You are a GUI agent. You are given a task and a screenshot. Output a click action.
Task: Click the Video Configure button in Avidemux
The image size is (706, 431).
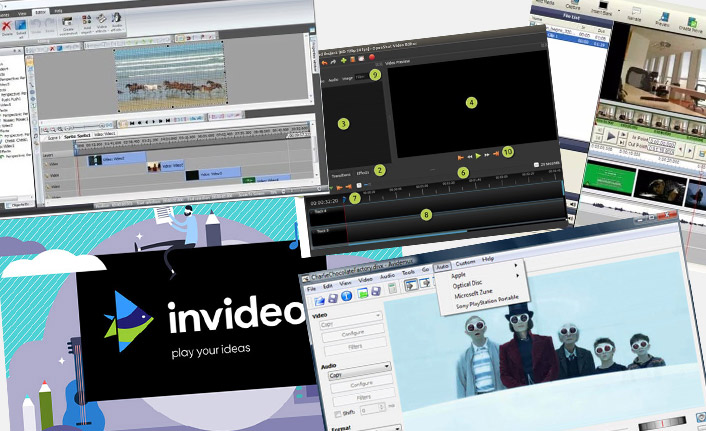tap(353, 333)
